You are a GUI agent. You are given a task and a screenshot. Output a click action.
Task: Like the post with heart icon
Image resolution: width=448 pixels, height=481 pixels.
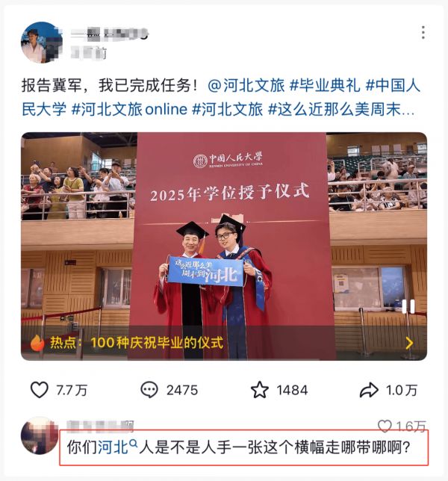pyautogui.click(x=40, y=390)
